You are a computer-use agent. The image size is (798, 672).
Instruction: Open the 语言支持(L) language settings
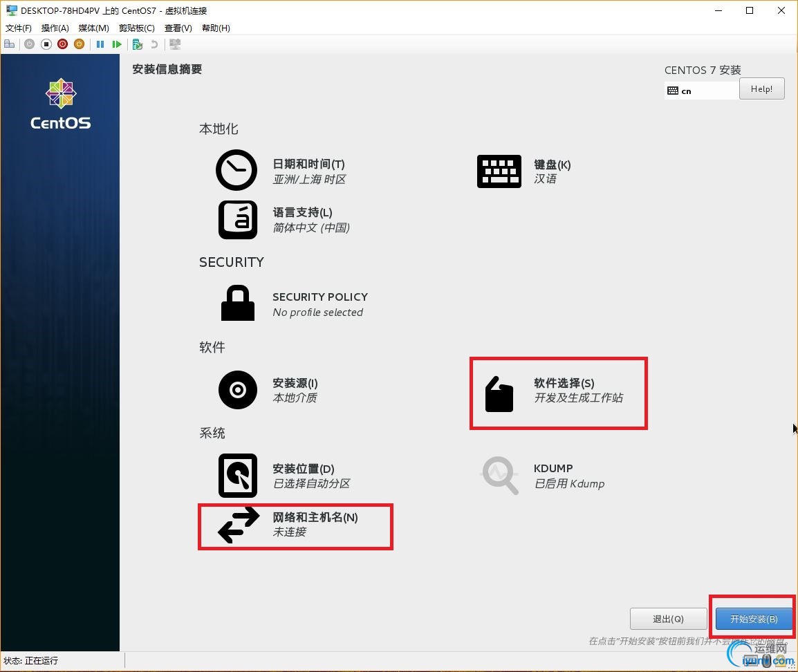pyautogui.click(x=284, y=220)
